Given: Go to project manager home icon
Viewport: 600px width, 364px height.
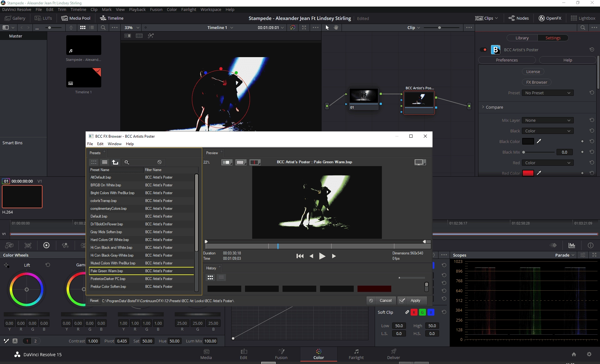Looking at the screenshot, I should click(x=574, y=354).
